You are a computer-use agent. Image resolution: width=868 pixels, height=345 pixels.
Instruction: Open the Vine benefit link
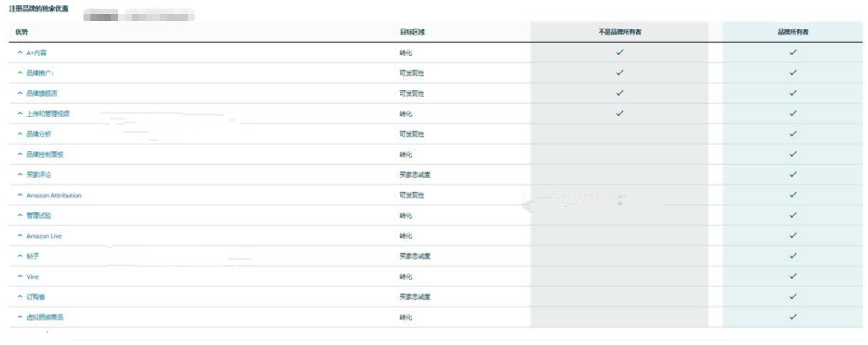[33, 277]
